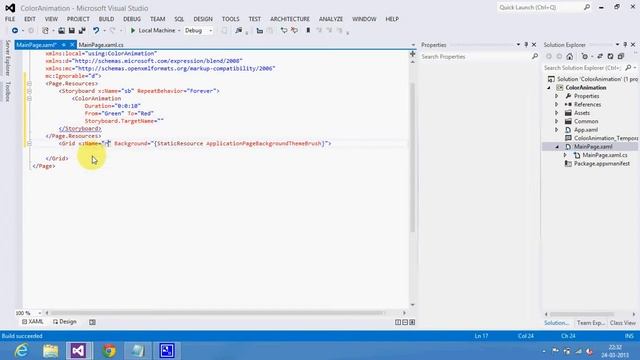Click the horizontal split view icon
Image resolution: width=640 pixels, height=360 pixels.
point(405,322)
